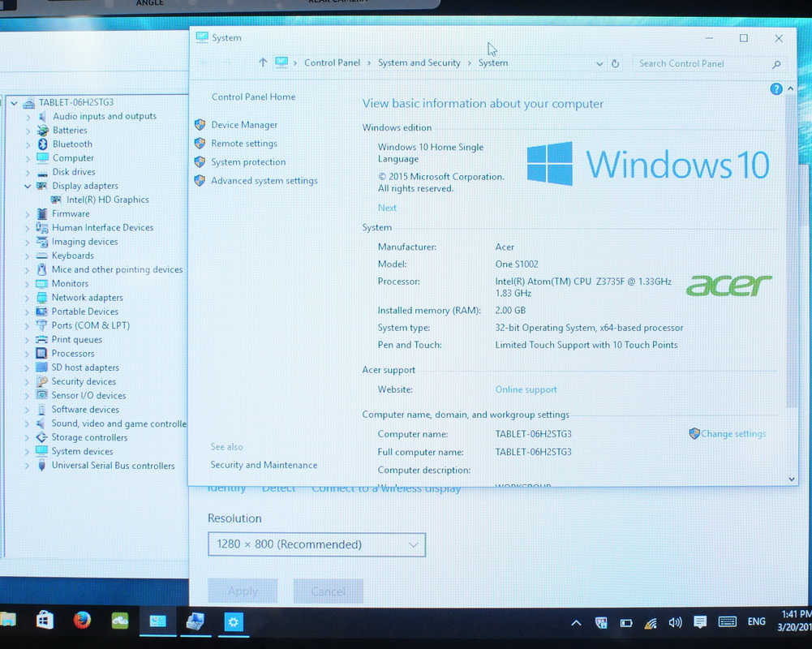Expand the Ports (COM & LPT) node

[27, 326]
